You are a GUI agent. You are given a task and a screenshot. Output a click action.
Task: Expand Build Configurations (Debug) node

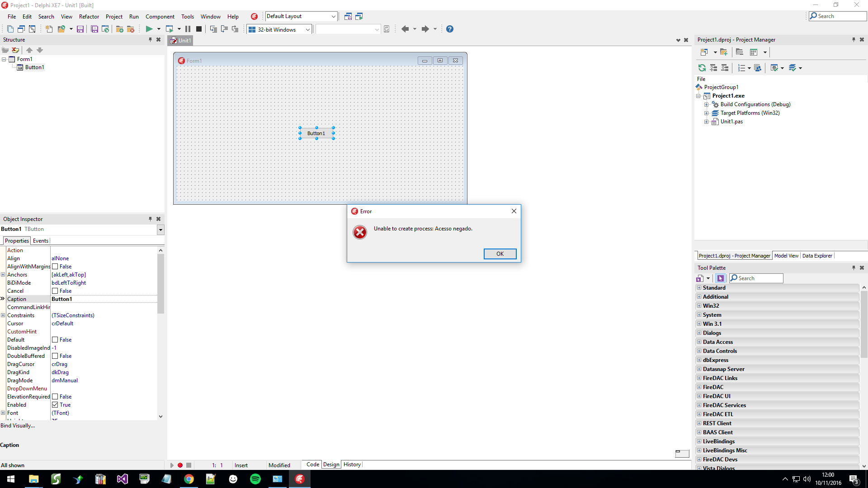[x=706, y=104]
